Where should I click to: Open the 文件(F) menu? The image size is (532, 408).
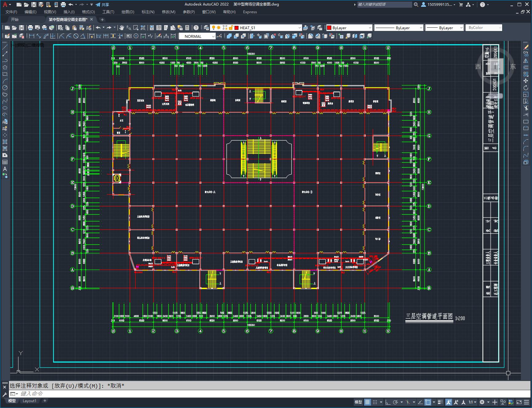coord(11,12)
